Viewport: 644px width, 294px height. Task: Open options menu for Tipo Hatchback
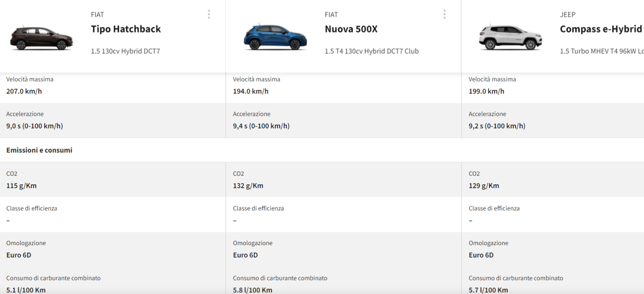(209, 14)
